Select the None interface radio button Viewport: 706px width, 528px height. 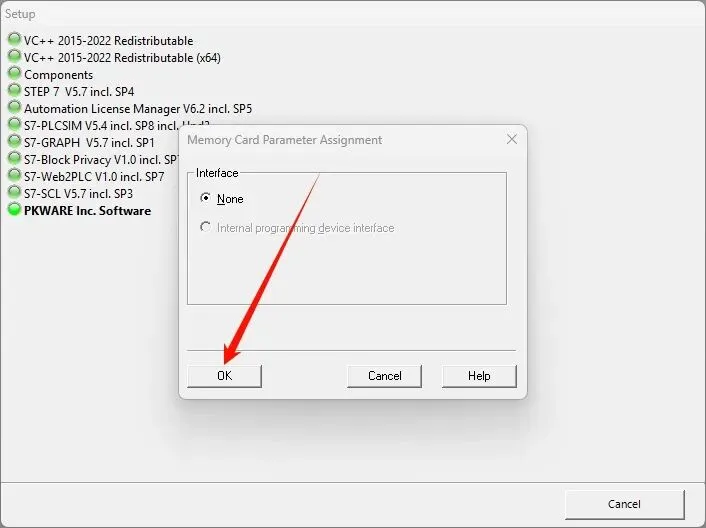pos(205,198)
